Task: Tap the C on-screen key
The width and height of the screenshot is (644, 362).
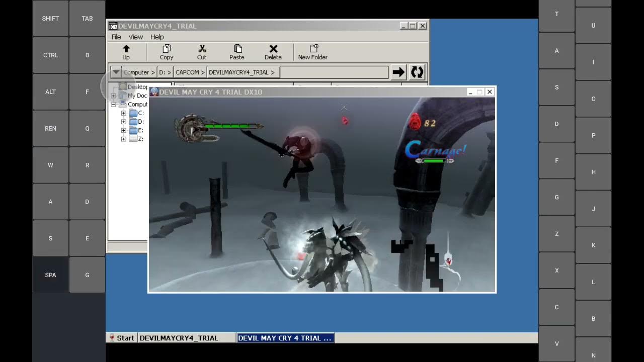Action: pos(556,308)
